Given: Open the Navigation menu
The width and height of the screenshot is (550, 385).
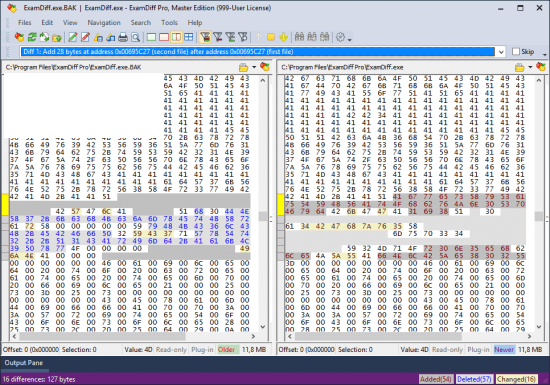Looking at the screenshot, I should 104,22.
